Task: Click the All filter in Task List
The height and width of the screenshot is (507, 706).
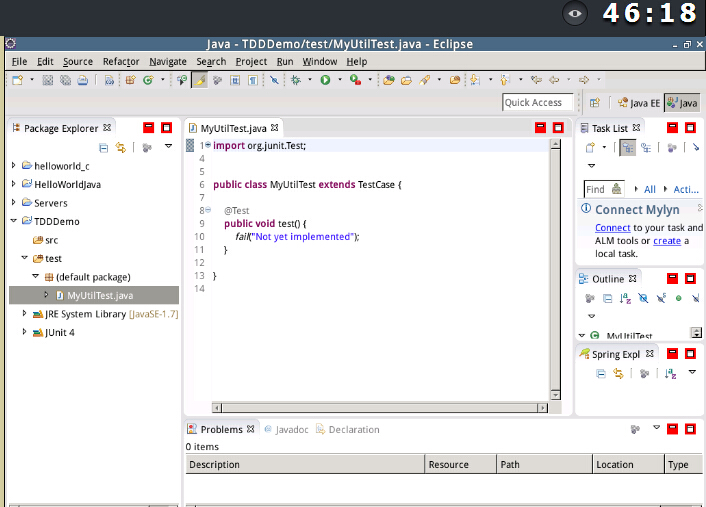Action: (649, 190)
